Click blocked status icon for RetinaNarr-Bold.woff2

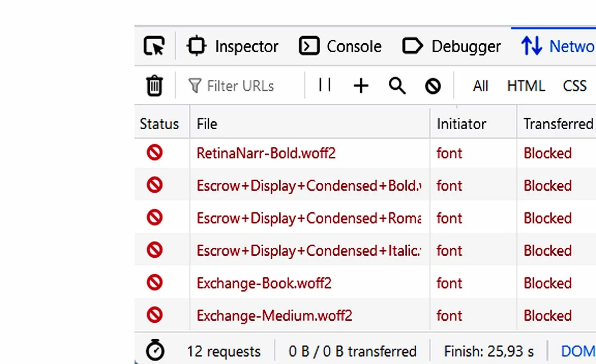tap(154, 152)
